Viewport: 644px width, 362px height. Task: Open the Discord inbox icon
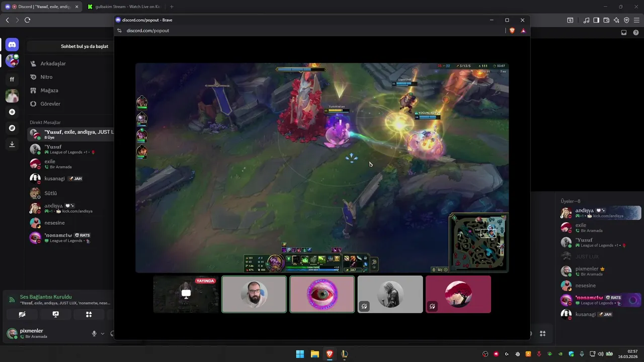coord(624,33)
